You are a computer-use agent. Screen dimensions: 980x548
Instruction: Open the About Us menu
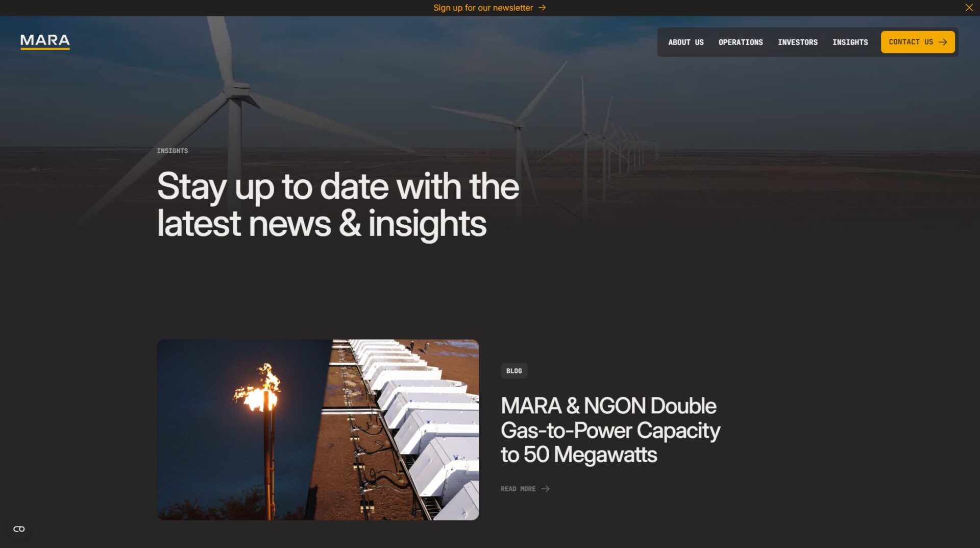[x=685, y=42]
